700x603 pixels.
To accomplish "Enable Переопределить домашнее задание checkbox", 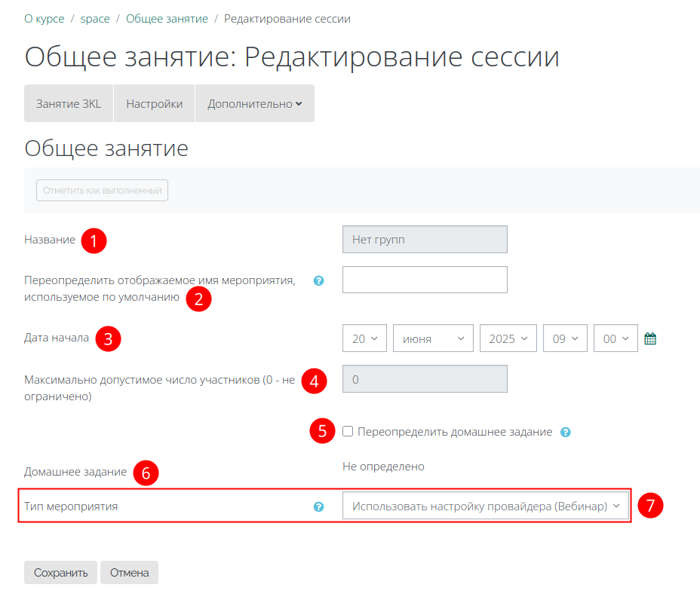I will point(348,431).
